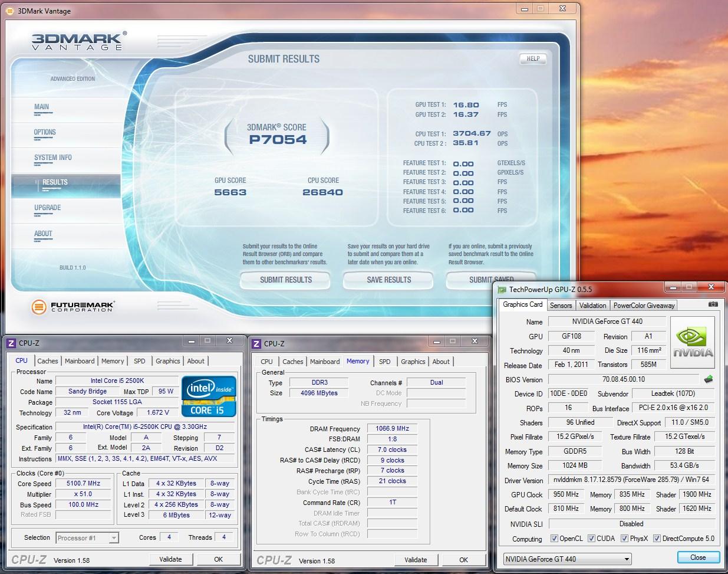
Task: Open Caches tab in CPU-Z Memory window
Action: point(293,362)
